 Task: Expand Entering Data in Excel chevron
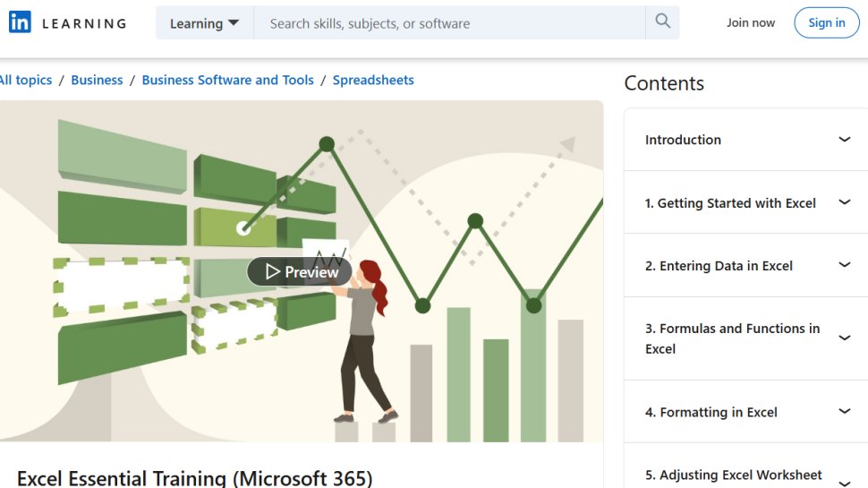point(844,265)
